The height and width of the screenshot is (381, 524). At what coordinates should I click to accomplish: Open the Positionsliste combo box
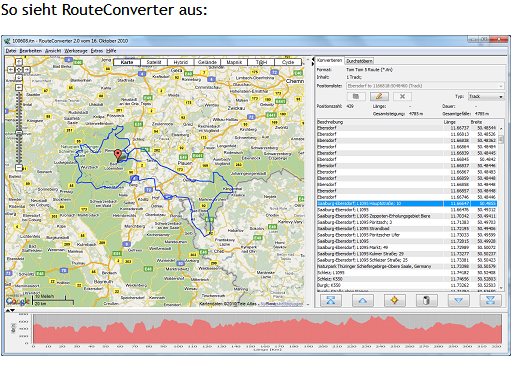tap(425, 86)
